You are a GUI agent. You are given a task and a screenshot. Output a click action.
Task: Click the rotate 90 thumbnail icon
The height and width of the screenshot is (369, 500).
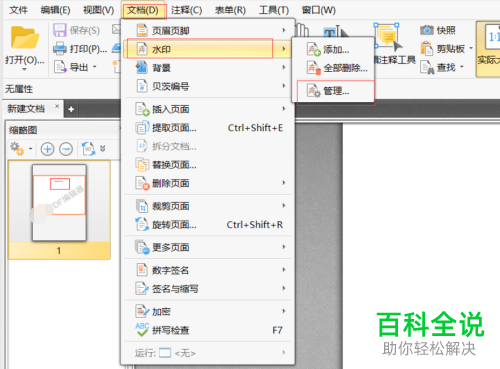[89, 149]
